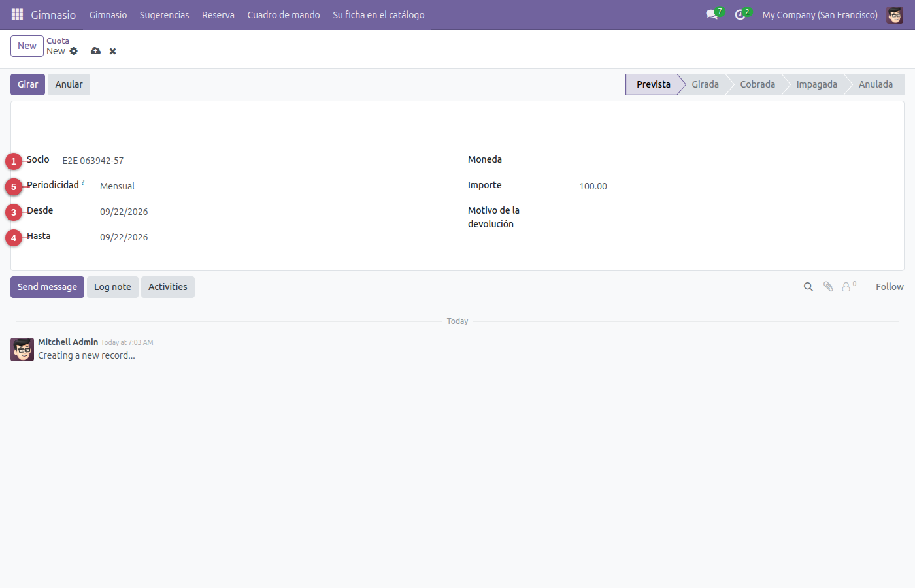Viewport: 915px width, 588px height.
Task: Open the Sugerencias menu
Action: click(165, 14)
